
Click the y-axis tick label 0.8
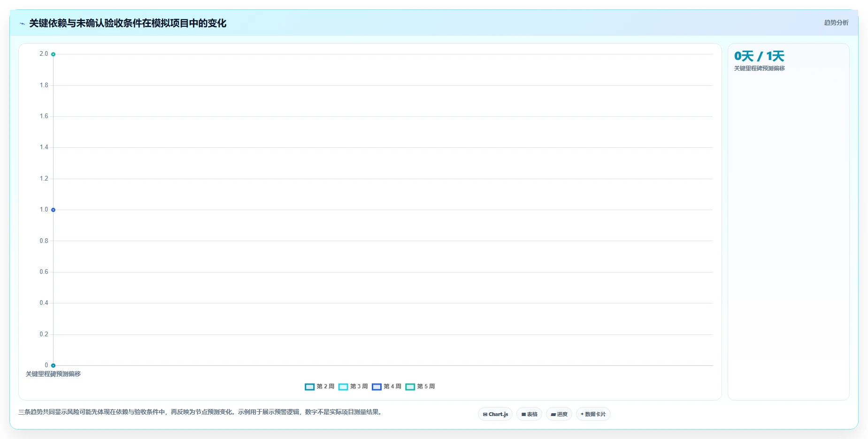(44, 241)
